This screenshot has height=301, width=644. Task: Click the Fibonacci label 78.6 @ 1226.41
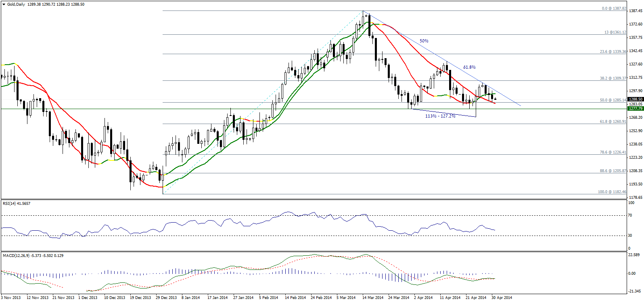[x=613, y=152]
